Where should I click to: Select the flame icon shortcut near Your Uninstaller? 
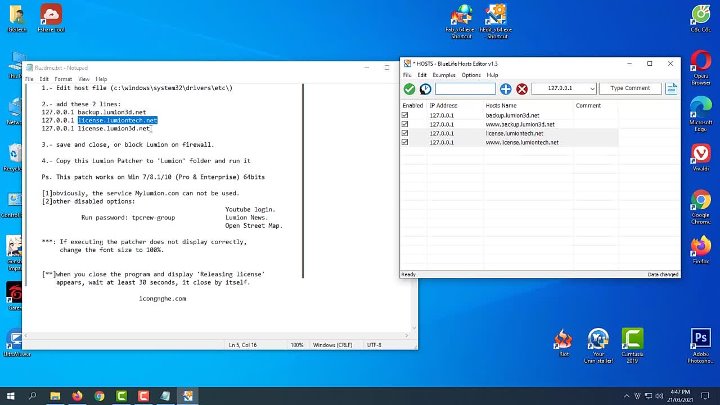[563, 343]
